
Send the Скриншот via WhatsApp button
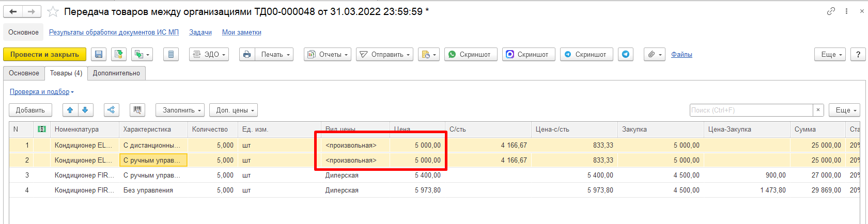(x=471, y=54)
